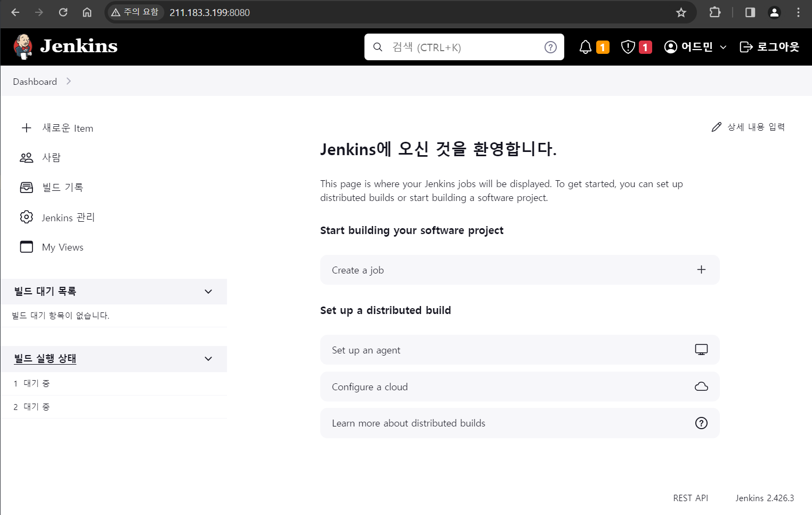The image size is (812, 515).
Task: Click the search magnifier icon
Action: [x=378, y=47]
